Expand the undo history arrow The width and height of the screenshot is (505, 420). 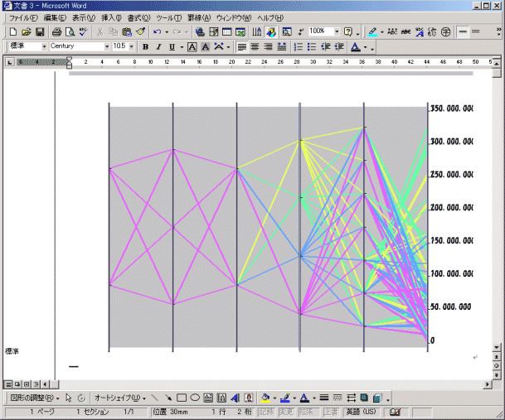167,31
